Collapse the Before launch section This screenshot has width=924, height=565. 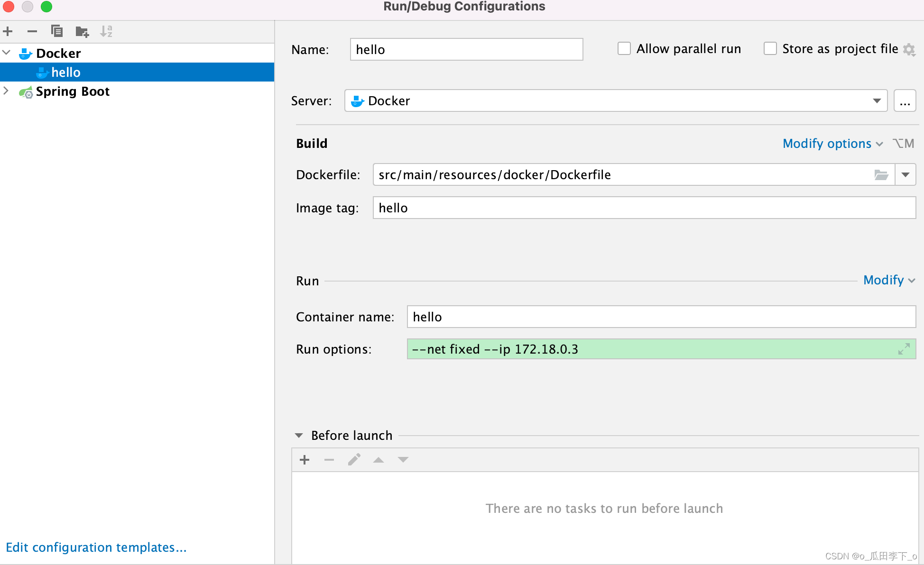click(299, 436)
